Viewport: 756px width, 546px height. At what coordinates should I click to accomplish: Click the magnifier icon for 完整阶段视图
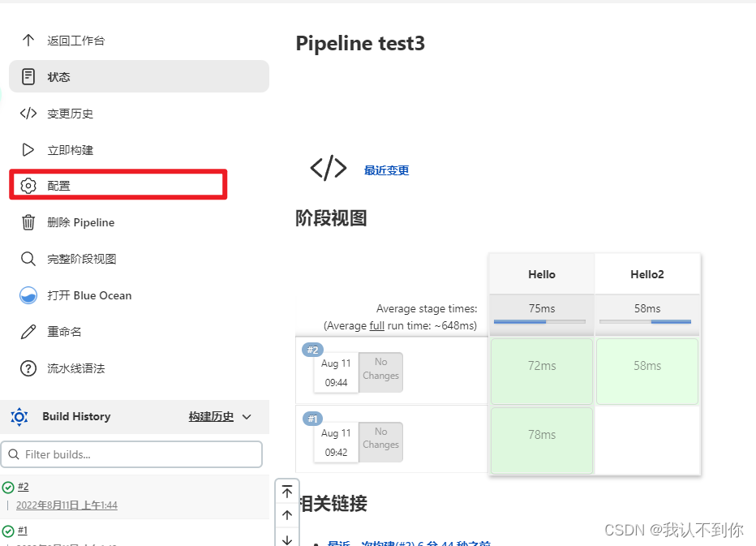[28, 259]
